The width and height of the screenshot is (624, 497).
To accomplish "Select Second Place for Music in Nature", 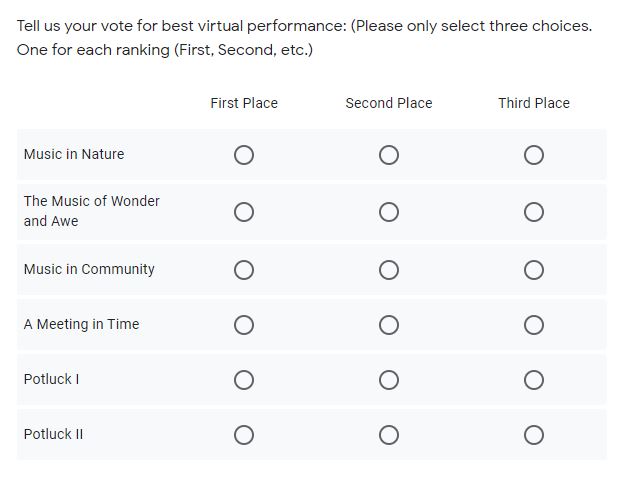I will click(389, 155).
